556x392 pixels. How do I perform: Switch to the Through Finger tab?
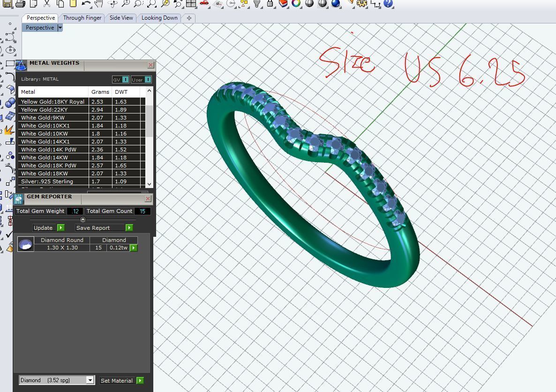82,18
